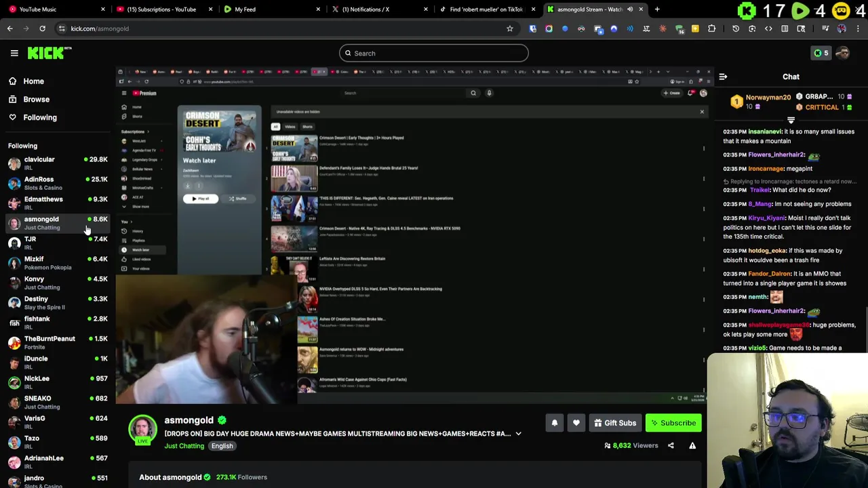
Task: Mute the asmongold Stream tab audio icon
Action: pyautogui.click(x=630, y=9)
